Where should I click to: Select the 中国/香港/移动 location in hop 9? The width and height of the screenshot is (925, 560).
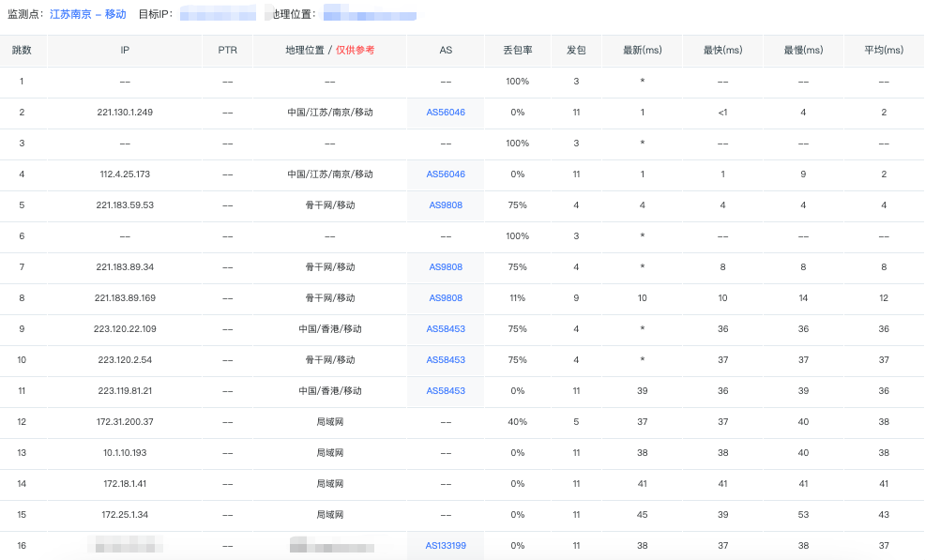click(330, 329)
